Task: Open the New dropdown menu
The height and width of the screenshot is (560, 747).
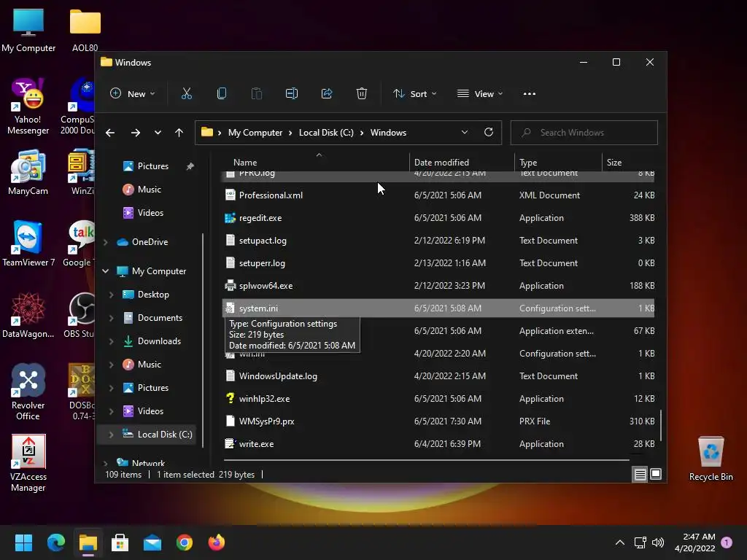Action: (x=133, y=94)
